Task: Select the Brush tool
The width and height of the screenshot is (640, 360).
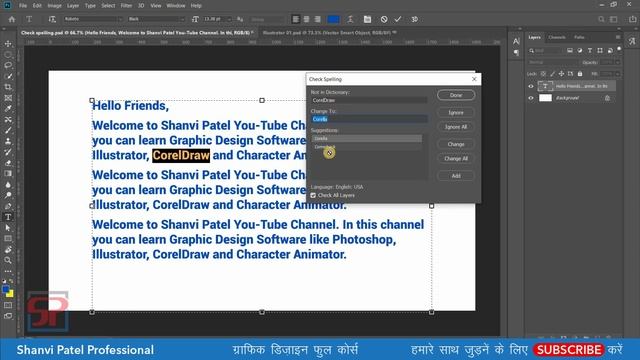Action: [x=8, y=130]
